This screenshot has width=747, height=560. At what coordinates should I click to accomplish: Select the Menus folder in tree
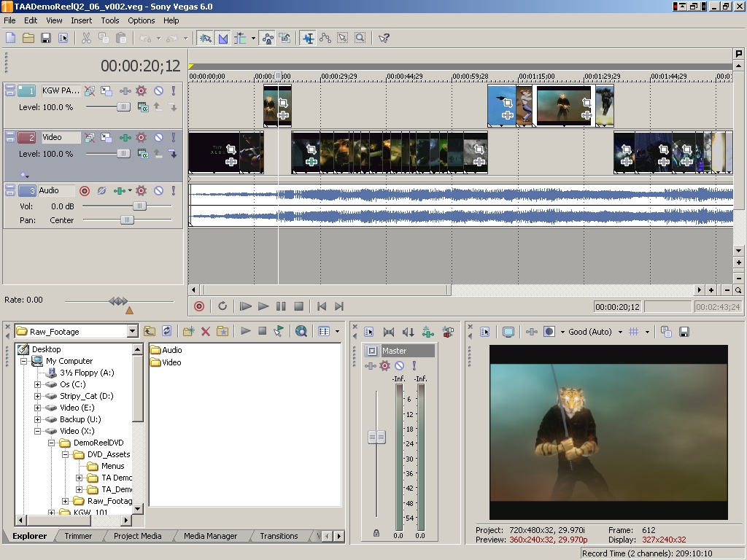click(x=112, y=466)
